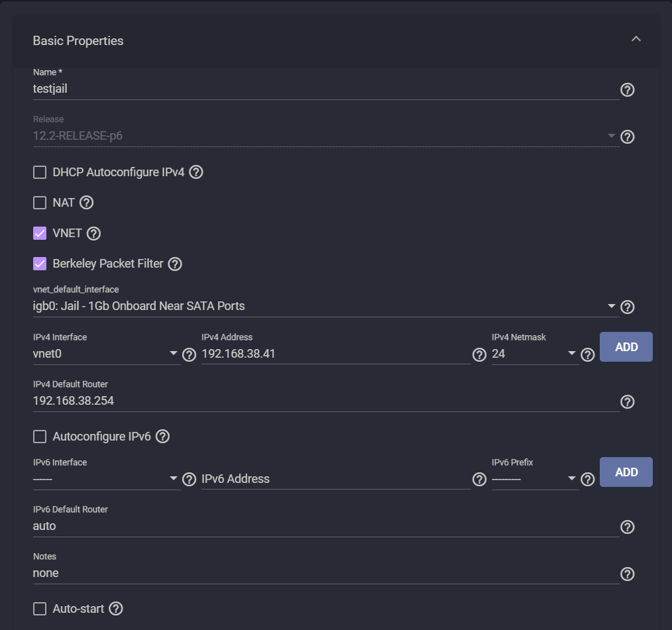Click ADD button for IPv4 address

[x=626, y=347]
